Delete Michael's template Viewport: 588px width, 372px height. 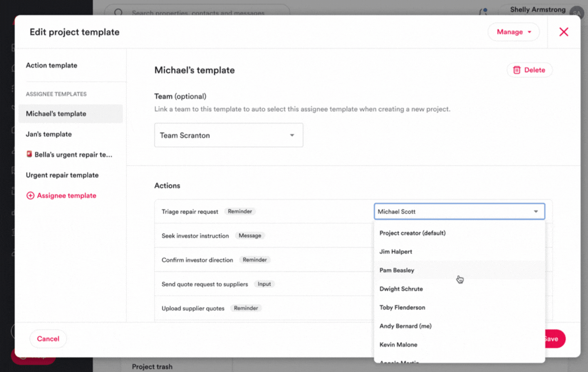coord(529,70)
